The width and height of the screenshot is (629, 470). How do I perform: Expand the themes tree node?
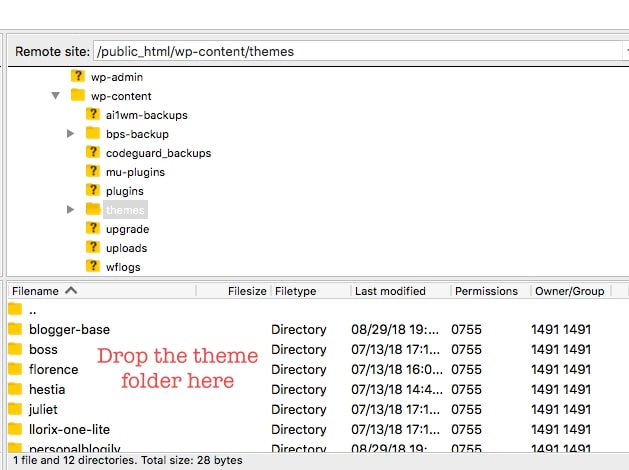click(70, 210)
